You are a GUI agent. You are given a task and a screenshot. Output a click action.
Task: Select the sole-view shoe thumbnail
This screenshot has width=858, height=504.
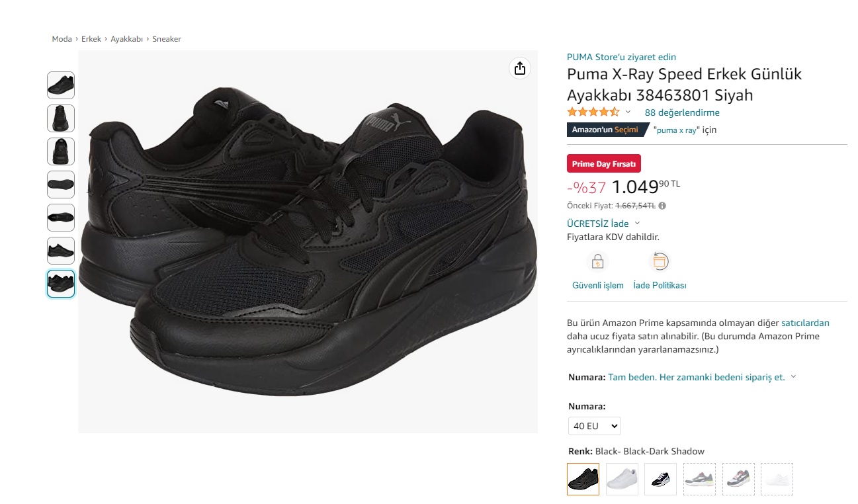coord(61,185)
